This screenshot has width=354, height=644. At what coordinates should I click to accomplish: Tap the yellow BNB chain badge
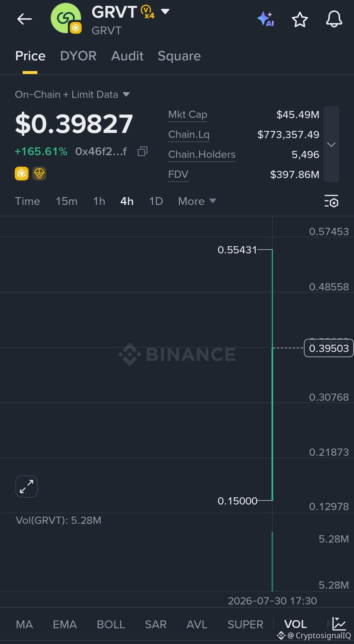(22, 174)
